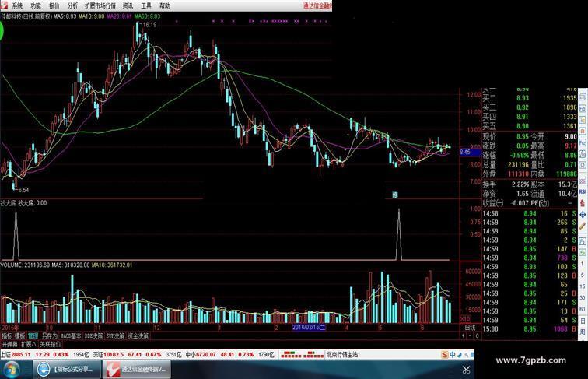Select the 模板 tab
The image size is (588, 379).
[x=19, y=336]
